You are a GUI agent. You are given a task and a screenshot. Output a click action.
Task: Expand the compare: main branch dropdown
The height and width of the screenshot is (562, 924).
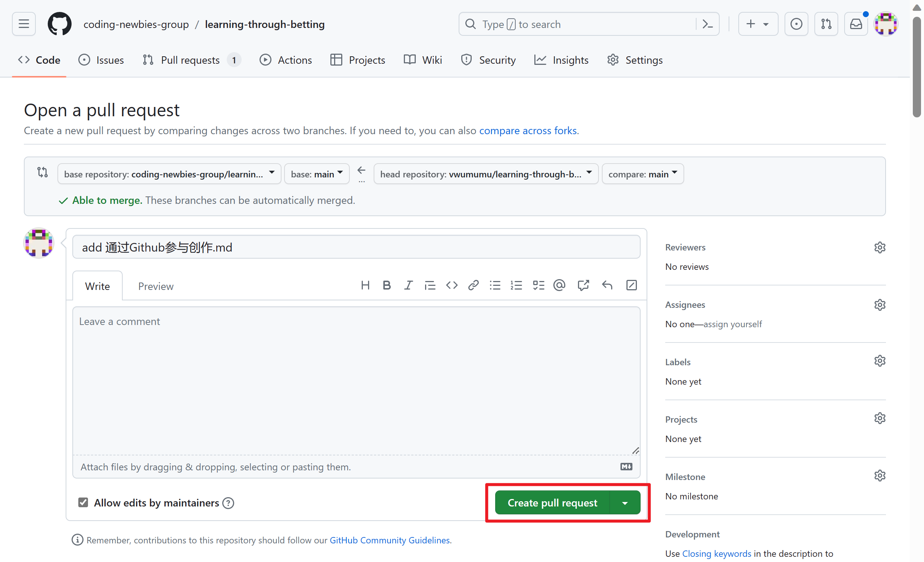tap(642, 174)
